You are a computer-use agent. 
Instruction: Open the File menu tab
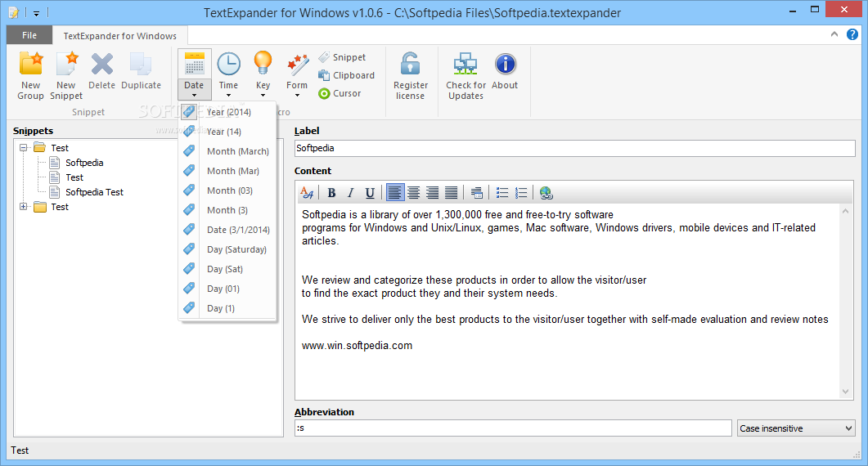29,35
